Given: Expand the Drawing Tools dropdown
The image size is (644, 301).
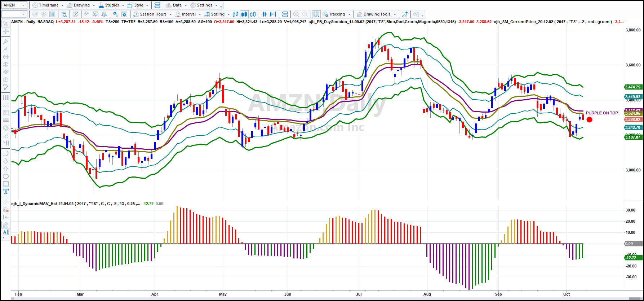Looking at the screenshot, I should pos(395,14).
